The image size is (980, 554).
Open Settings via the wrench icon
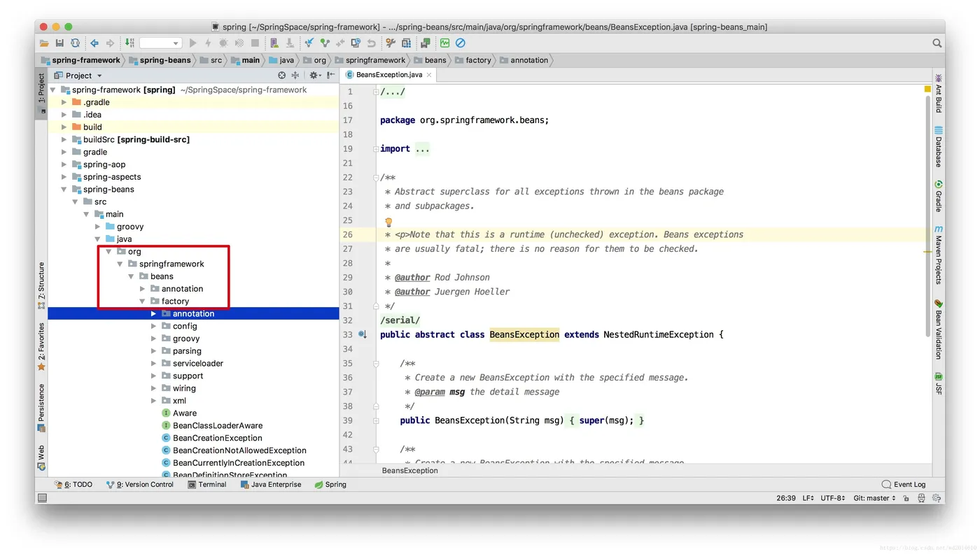pyautogui.click(x=390, y=43)
